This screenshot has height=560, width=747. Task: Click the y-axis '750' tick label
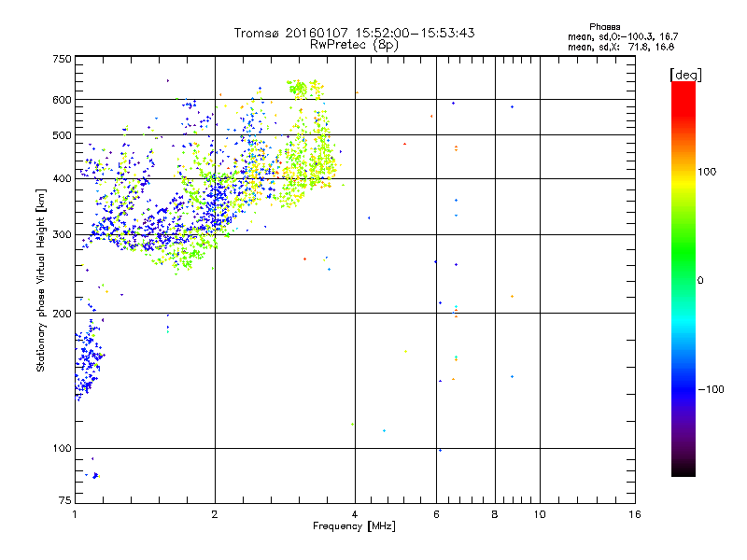pos(62,59)
